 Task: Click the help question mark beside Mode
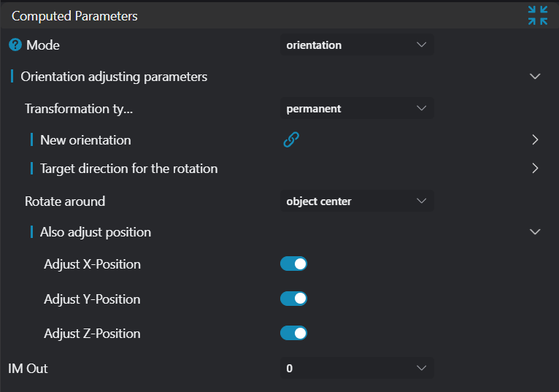tap(15, 45)
